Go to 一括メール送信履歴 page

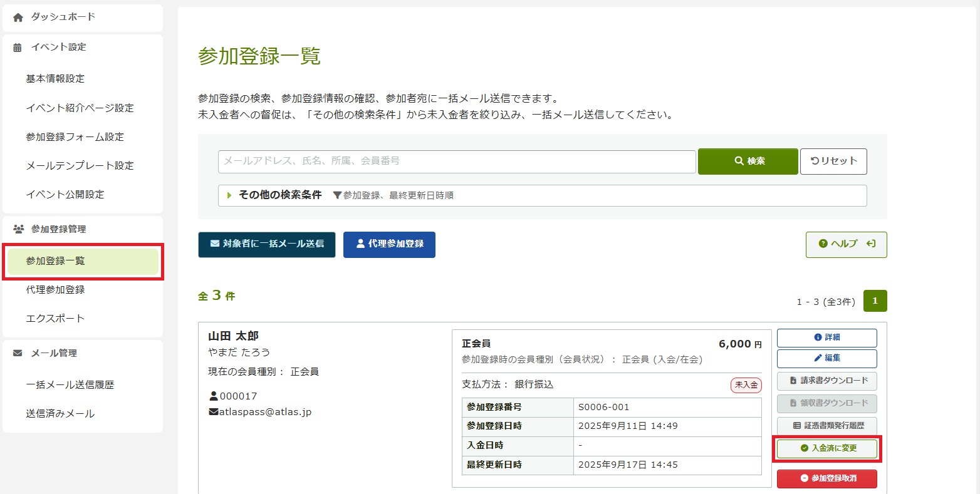(70, 385)
